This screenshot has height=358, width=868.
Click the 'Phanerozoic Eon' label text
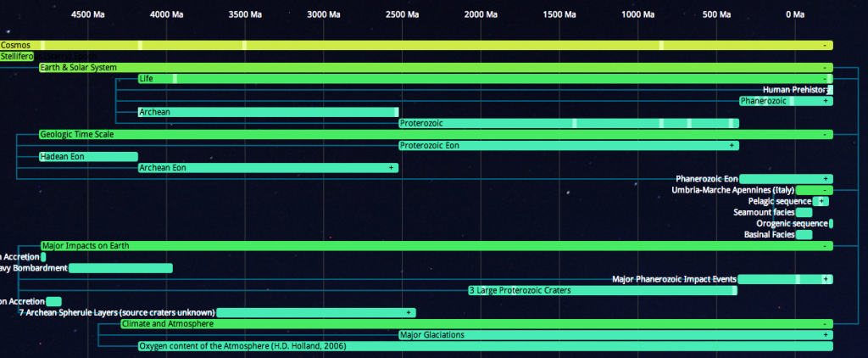coord(707,179)
